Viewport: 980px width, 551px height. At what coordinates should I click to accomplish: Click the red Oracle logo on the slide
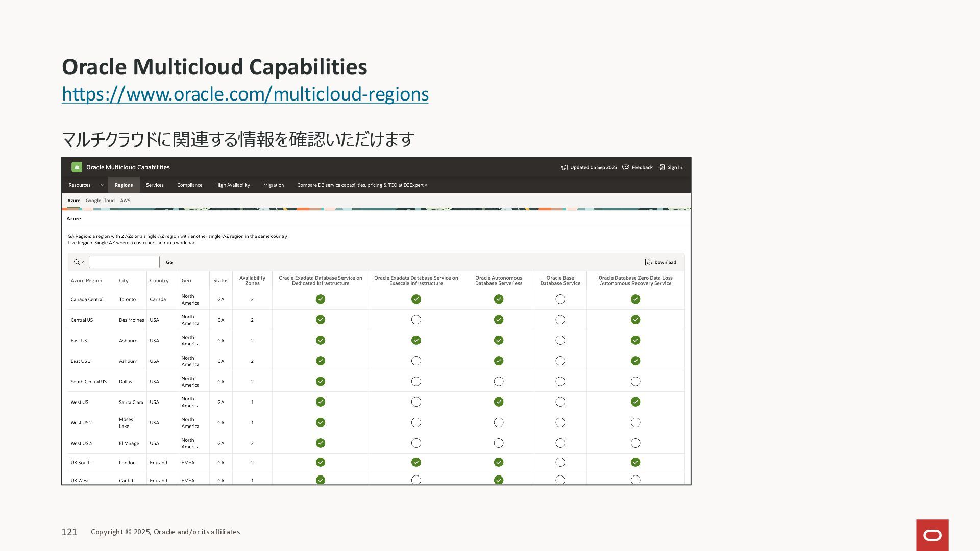click(932, 535)
